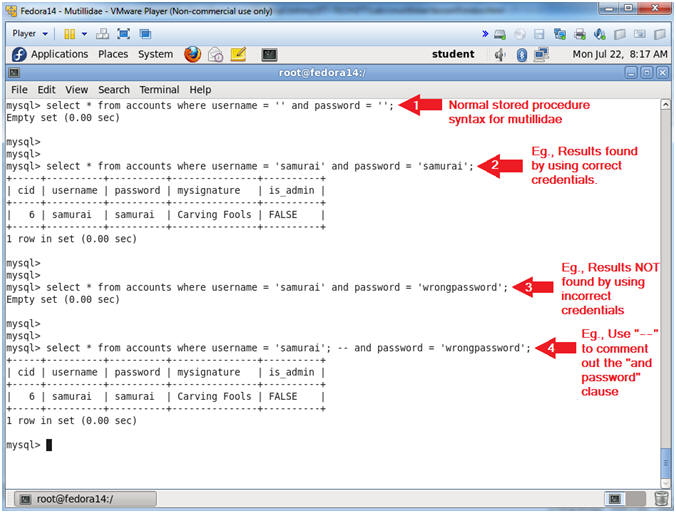Screen dimensions: 676x513
Task: Click first 'Carving Fools' cell in results
Action: coord(214,215)
